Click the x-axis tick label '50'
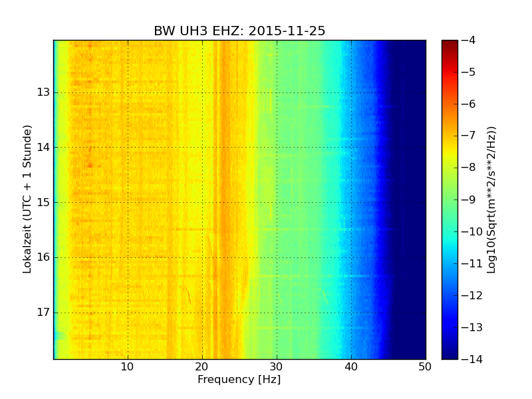532x399 pixels. click(425, 367)
